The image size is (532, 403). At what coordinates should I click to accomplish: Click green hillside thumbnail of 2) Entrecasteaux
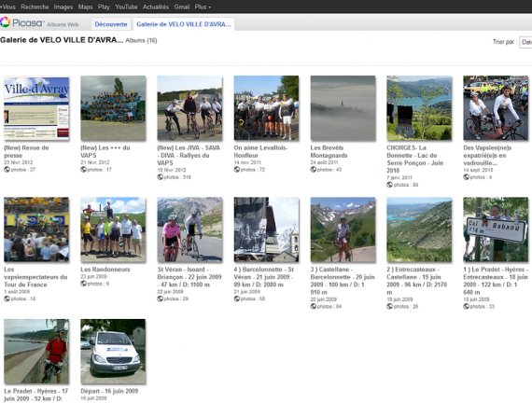(419, 229)
